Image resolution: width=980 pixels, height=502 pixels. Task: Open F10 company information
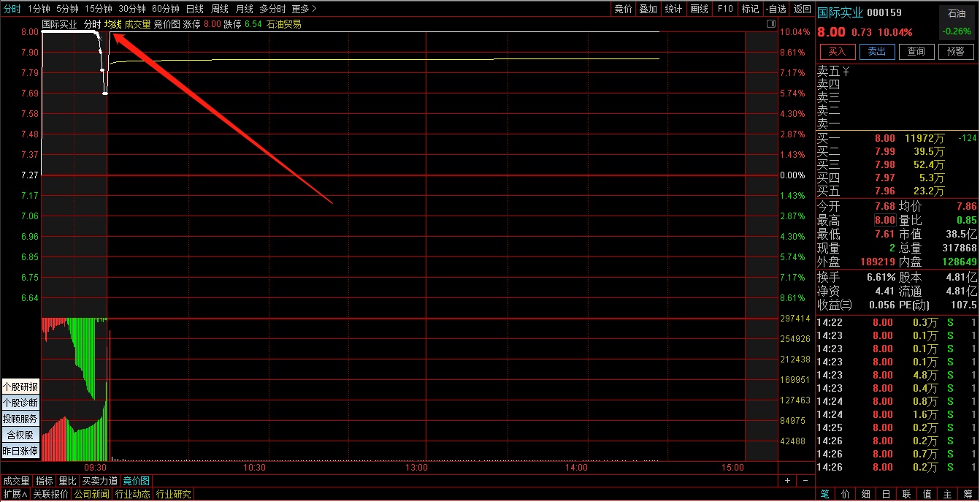click(x=725, y=9)
